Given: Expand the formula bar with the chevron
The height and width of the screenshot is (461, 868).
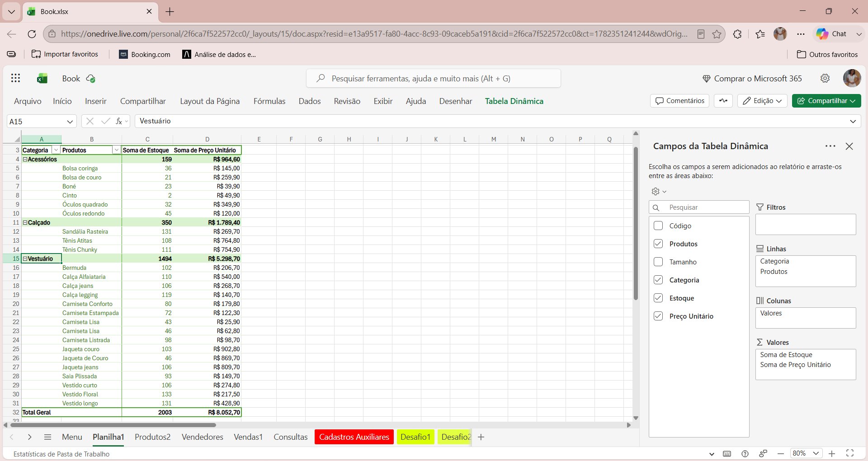Looking at the screenshot, I should coord(853,121).
